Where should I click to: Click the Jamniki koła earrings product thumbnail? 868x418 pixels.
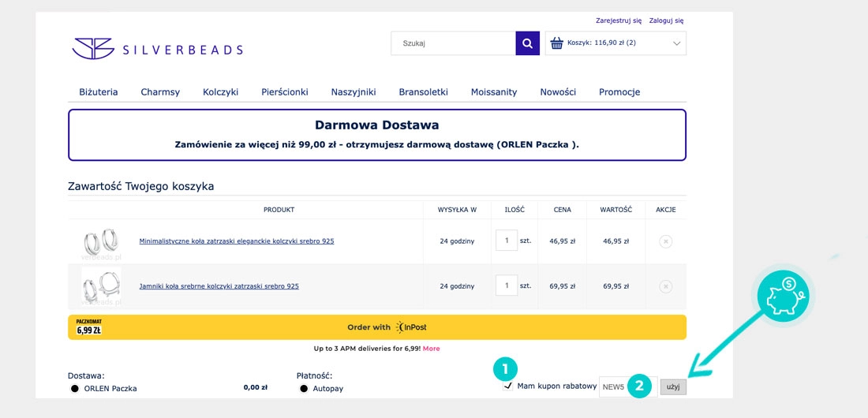tap(100, 286)
